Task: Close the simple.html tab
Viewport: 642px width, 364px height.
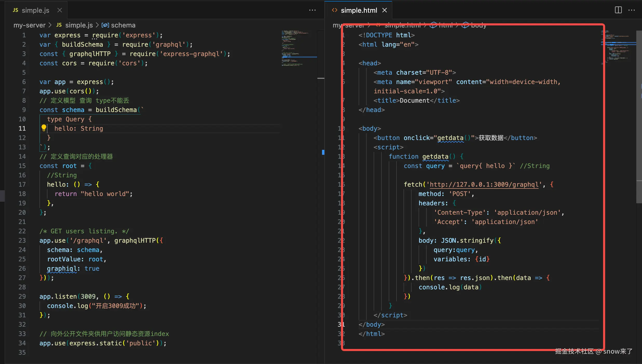Action: tap(385, 10)
